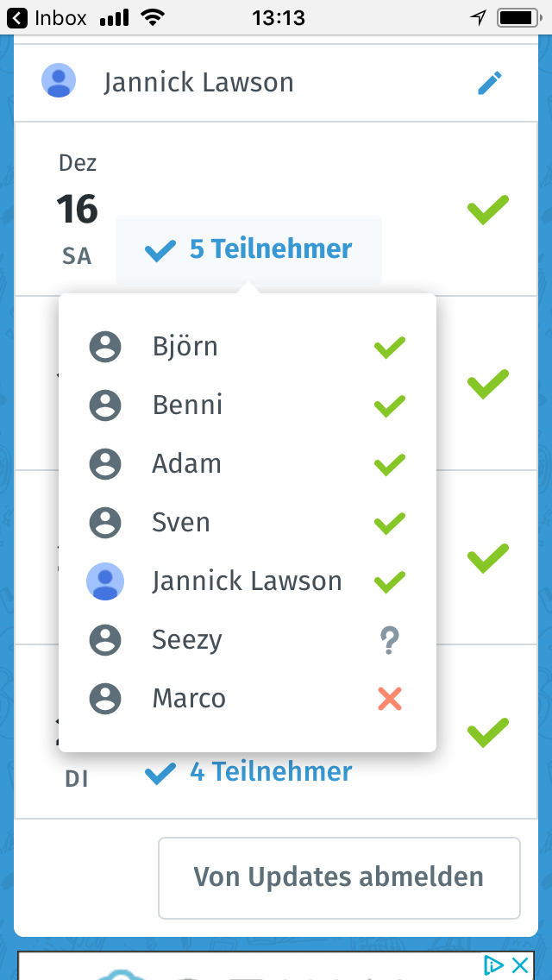Tap Björn's profile icon in participant list
Viewport: 552px width, 980px height.
[x=105, y=347]
